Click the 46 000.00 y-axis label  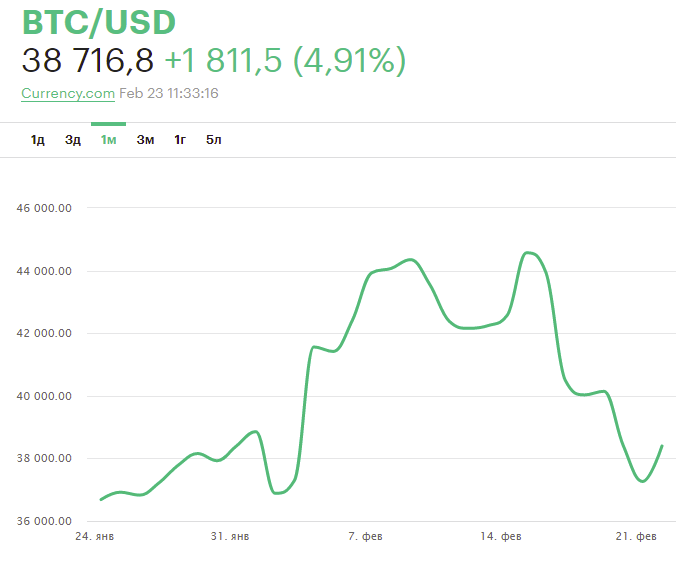point(45,208)
